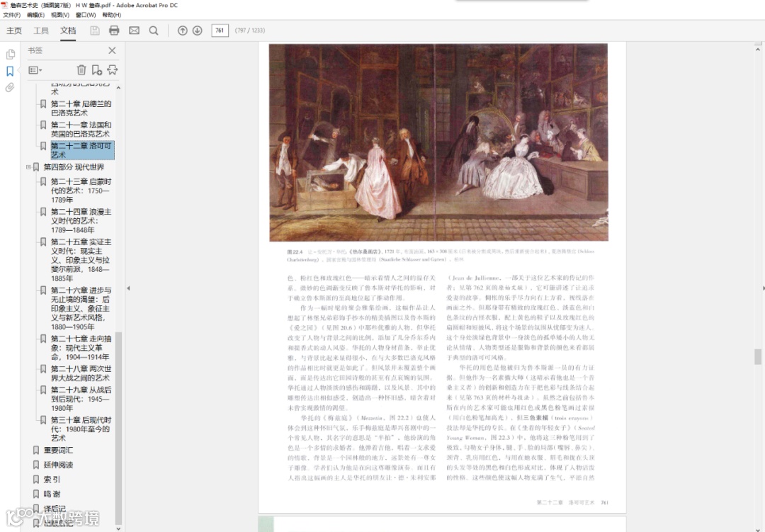765x532 pixels.
Task: Open bookmark 第二十五章 实证主义时代
Action: [x=81, y=260]
